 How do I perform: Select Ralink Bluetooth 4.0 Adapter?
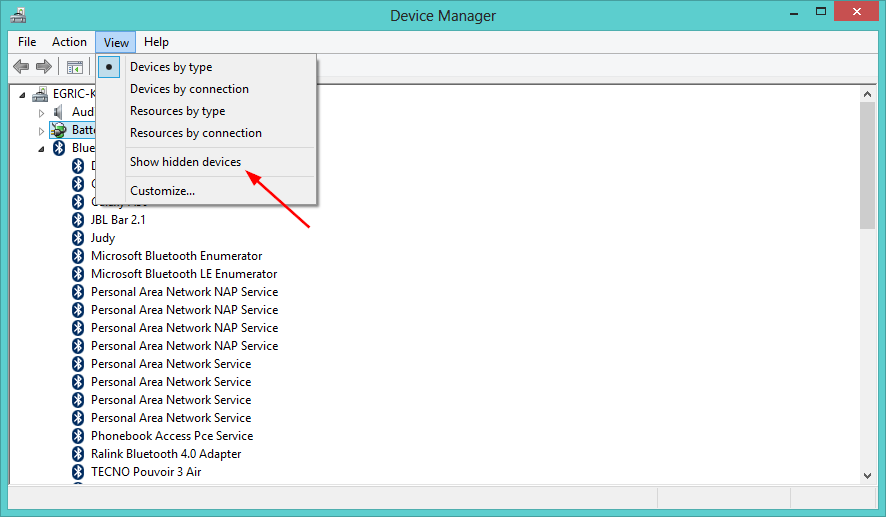tap(166, 454)
